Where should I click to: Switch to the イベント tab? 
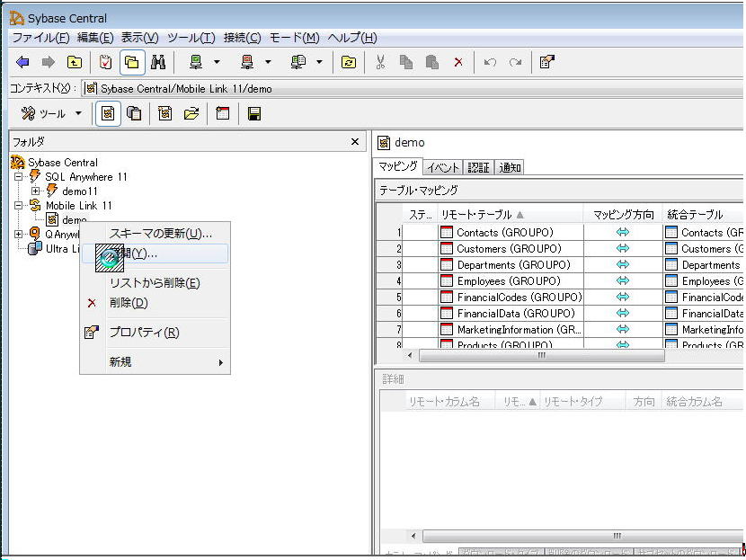coord(443,167)
